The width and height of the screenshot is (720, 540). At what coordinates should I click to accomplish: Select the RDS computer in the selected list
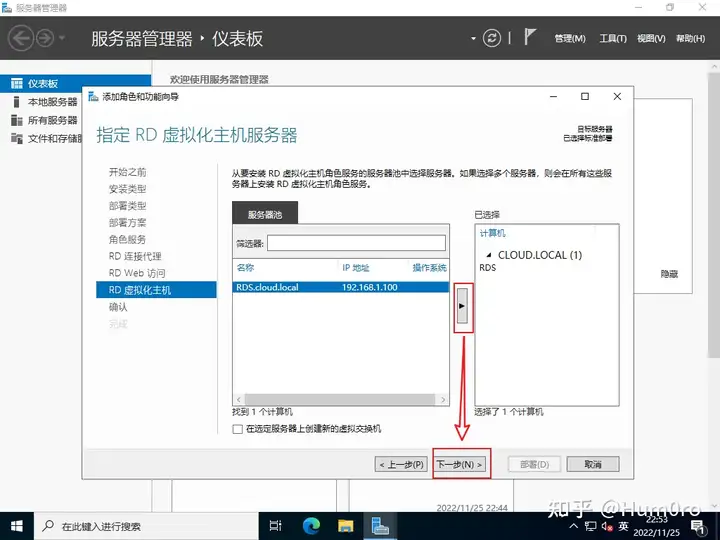[x=488, y=268]
